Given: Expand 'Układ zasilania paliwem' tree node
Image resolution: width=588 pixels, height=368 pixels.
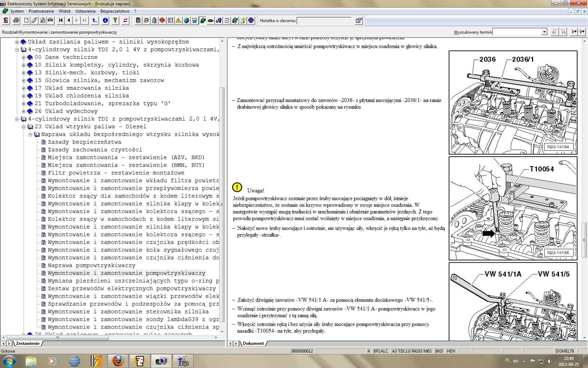Looking at the screenshot, I should [x=17, y=42].
